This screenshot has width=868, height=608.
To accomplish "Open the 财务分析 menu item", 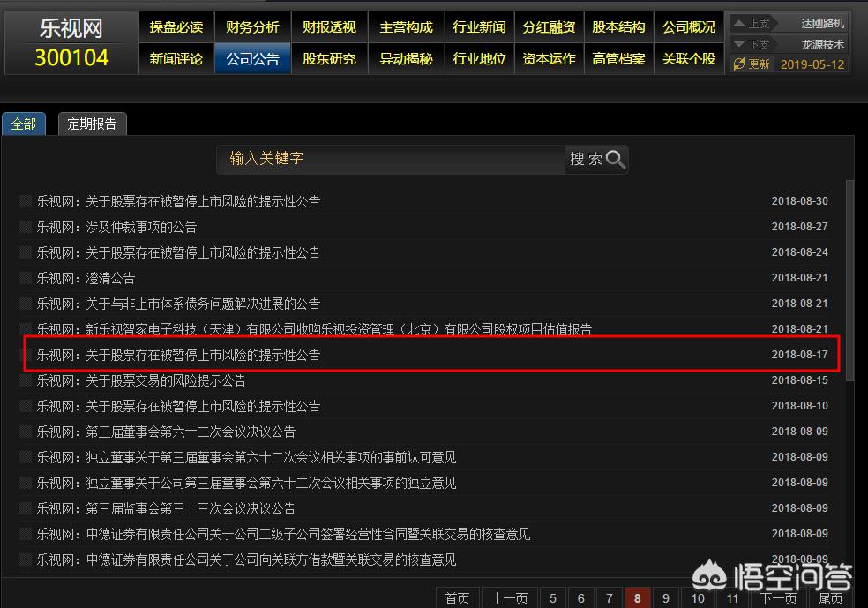I will coord(252,27).
